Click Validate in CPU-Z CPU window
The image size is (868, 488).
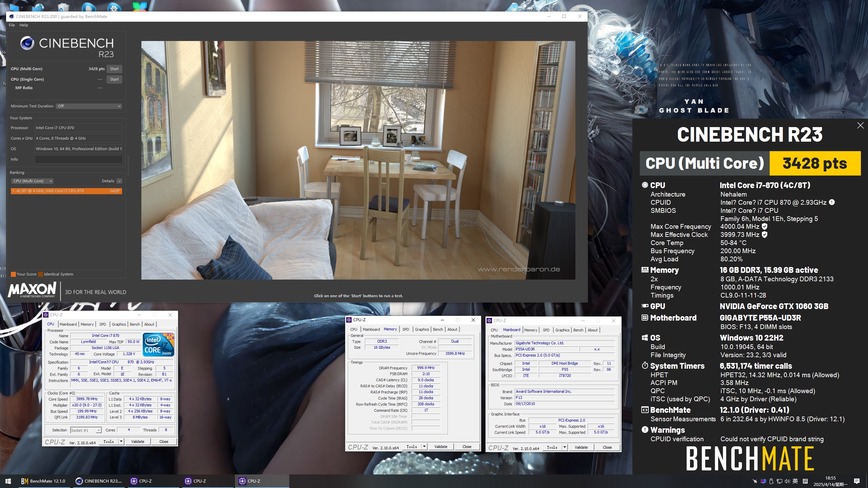138,442
